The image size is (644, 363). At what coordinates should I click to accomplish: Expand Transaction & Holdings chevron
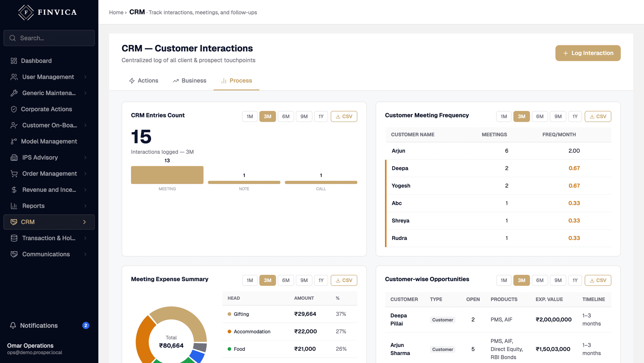point(85,238)
